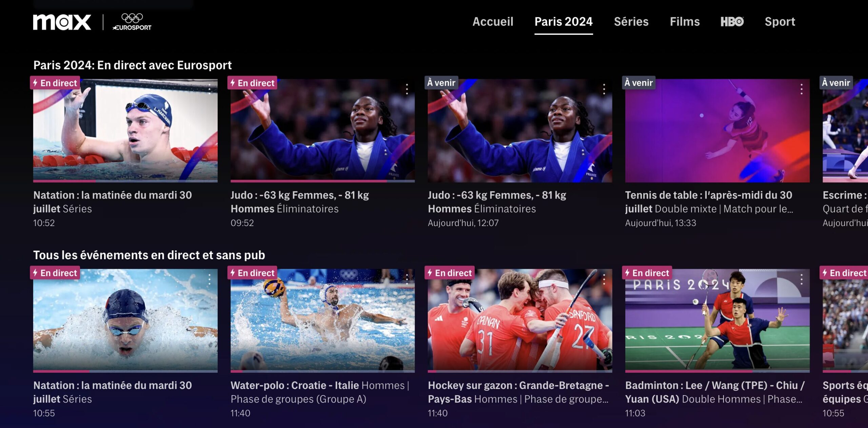868x428 pixels.
Task: Play the live Judo 09:52 thumbnail
Action: (x=322, y=130)
